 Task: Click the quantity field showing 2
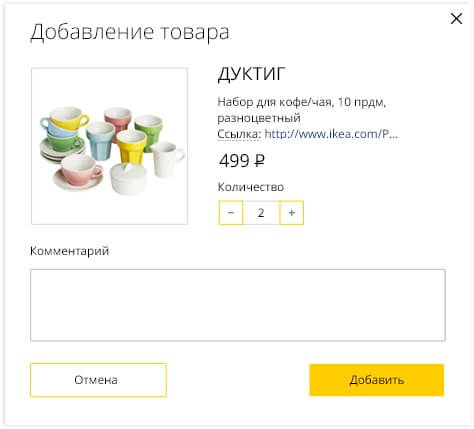[x=261, y=213]
